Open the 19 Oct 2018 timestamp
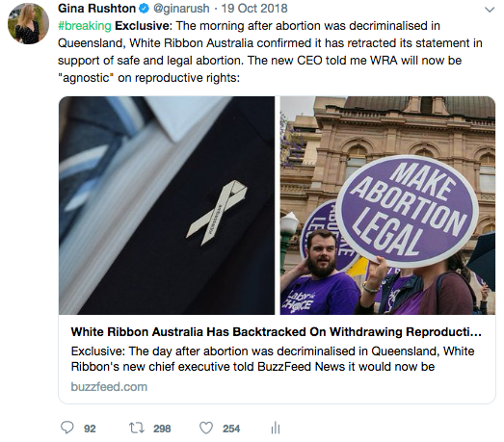The width and height of the screenshot is (504, 442). tap(254, 9)
